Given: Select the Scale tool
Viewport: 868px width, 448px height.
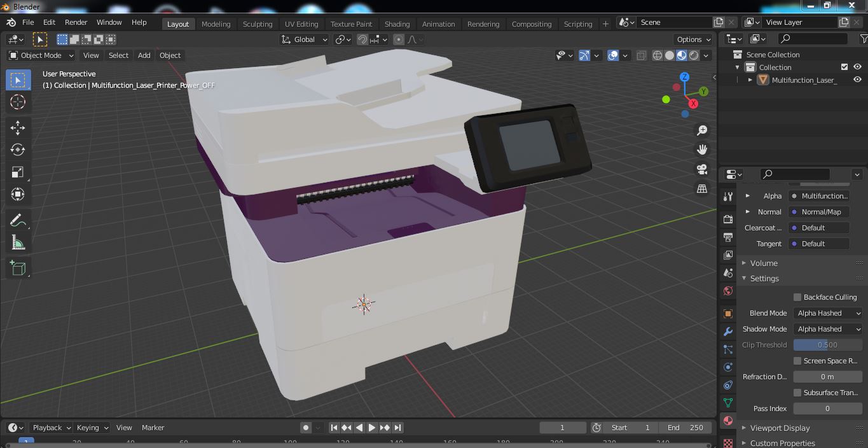Looking at the screenshot, I should coord(18,172).
